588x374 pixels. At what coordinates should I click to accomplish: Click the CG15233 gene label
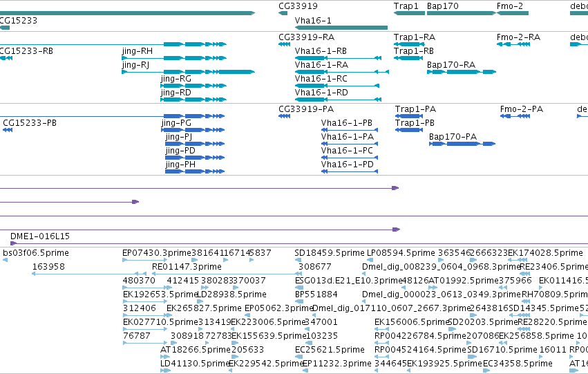[19, 21]
